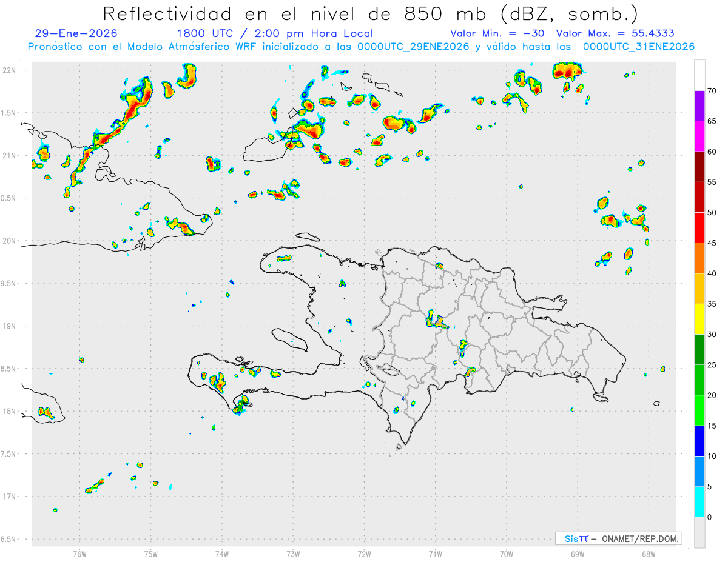Click the colorbar label '65'
728x562 pixels.
712,121
